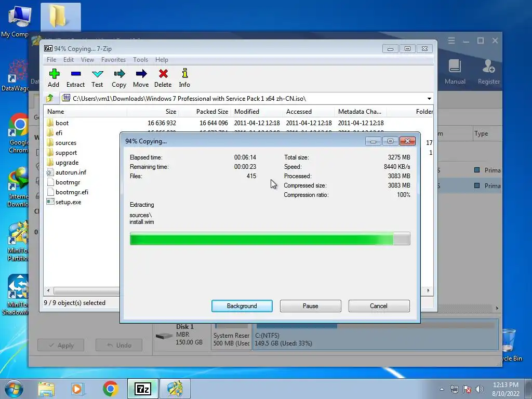Open the Windows Start menu
Viewport: 532px width, 399px height.
pos(14,389)
